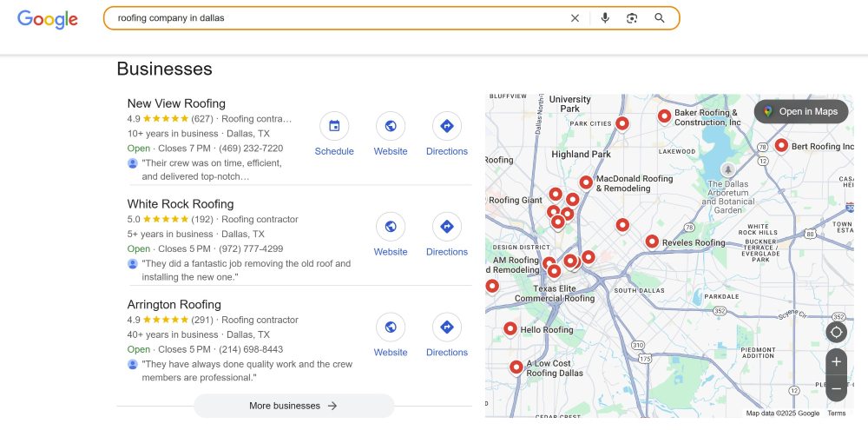Click Arrington Roofing review count (291)
Viewport: 868px width, 430px height.
[202, 320]
